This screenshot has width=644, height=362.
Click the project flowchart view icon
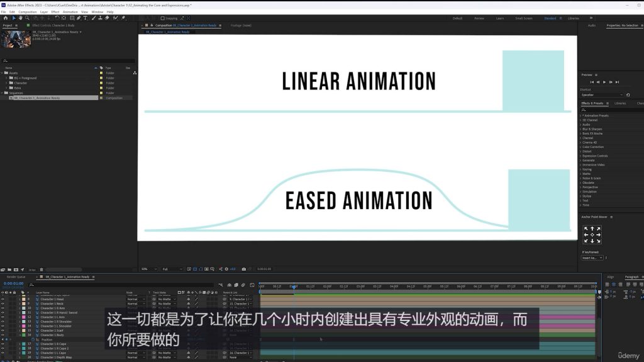pos(135,73)
